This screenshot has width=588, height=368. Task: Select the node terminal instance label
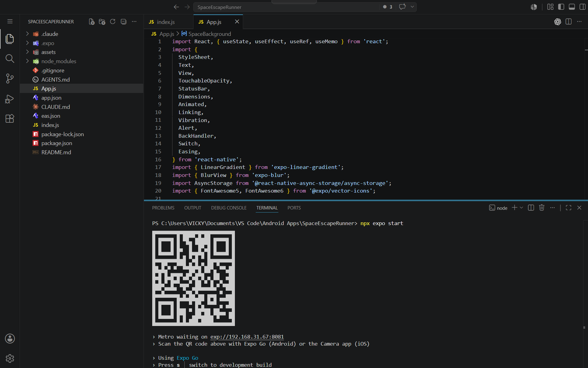pos(498,208)
